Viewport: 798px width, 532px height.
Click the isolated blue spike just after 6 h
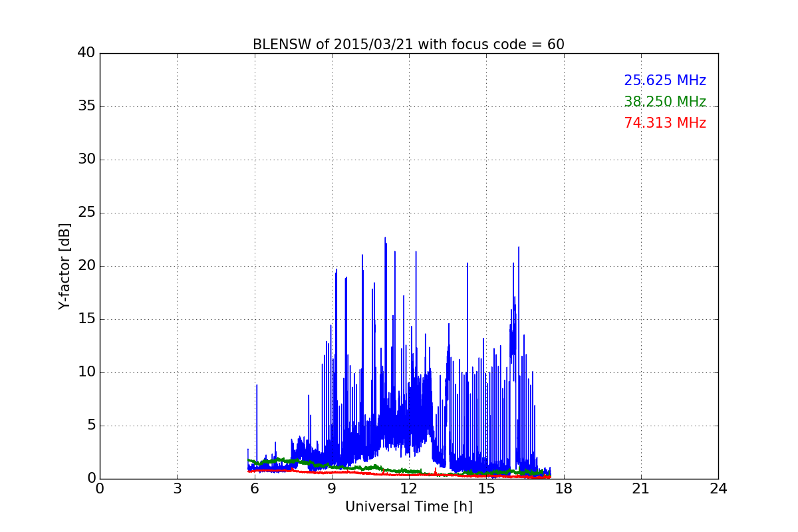pyautogui.click(x=257, y=426)
